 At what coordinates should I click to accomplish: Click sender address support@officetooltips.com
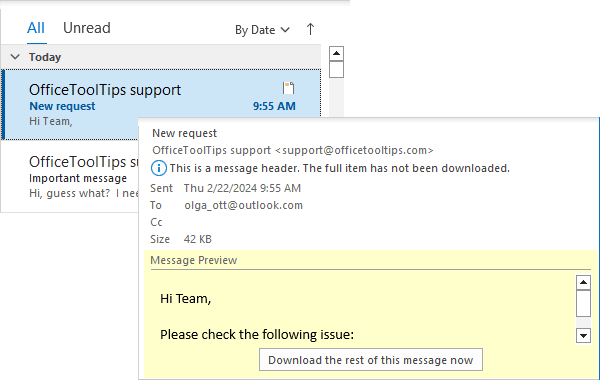click(x=354, y=150)
